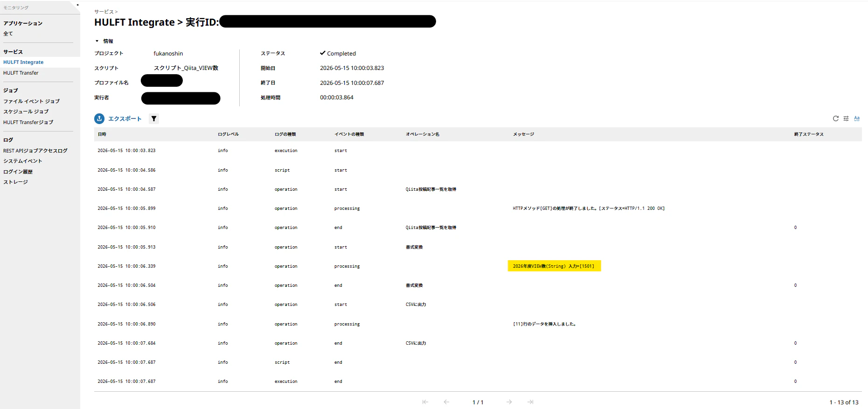Sort by the ログの種類 column header
868x409 pixels.
pyautogui.click(x=285, y=134)
